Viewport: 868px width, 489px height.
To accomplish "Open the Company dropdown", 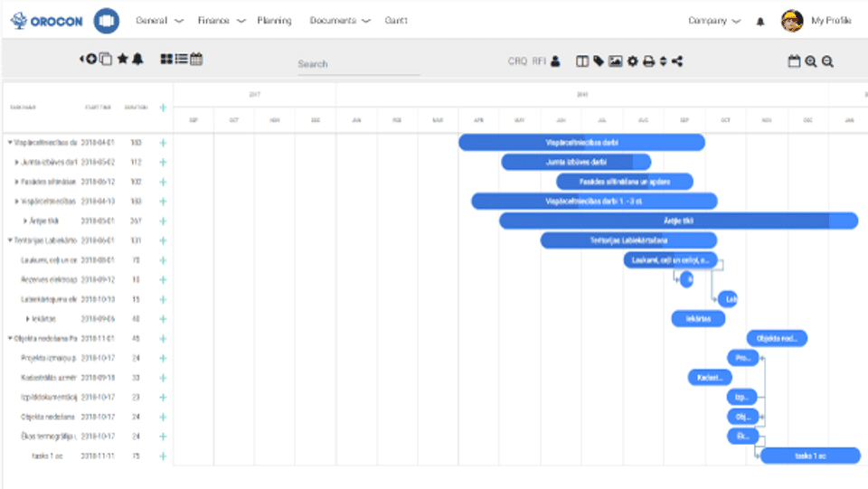I will click(x=714, y=21).
